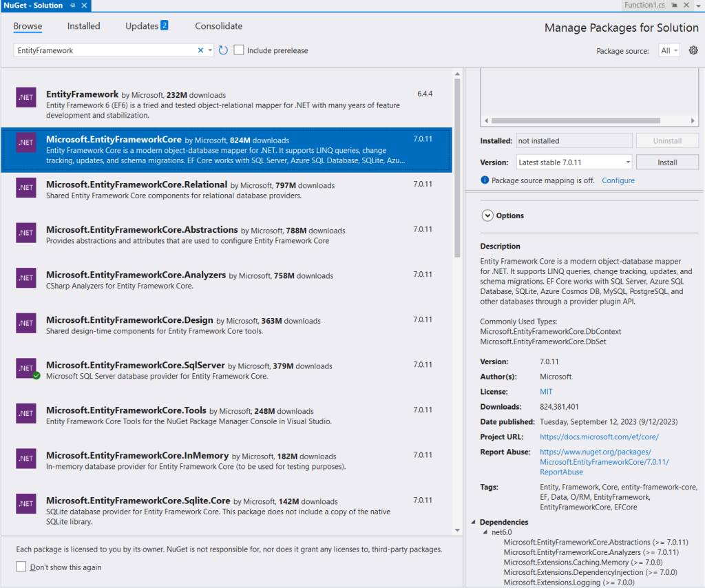Screen dimensions: 705x588
Task: Click the package list scrollbar thumb
Action: click(457, 168)
